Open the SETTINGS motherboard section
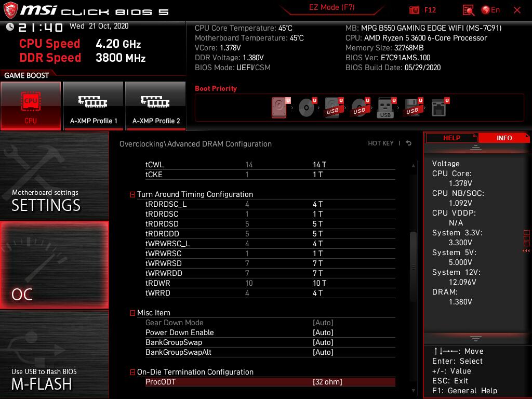 (x=54, y=176)
